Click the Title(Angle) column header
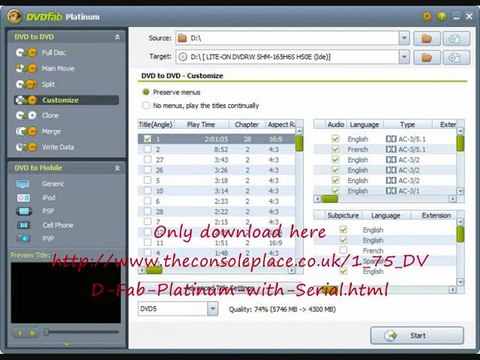Image resolution: width=480 pixels, height=360 pixels. pyautogui.click(x=155, y=124)
